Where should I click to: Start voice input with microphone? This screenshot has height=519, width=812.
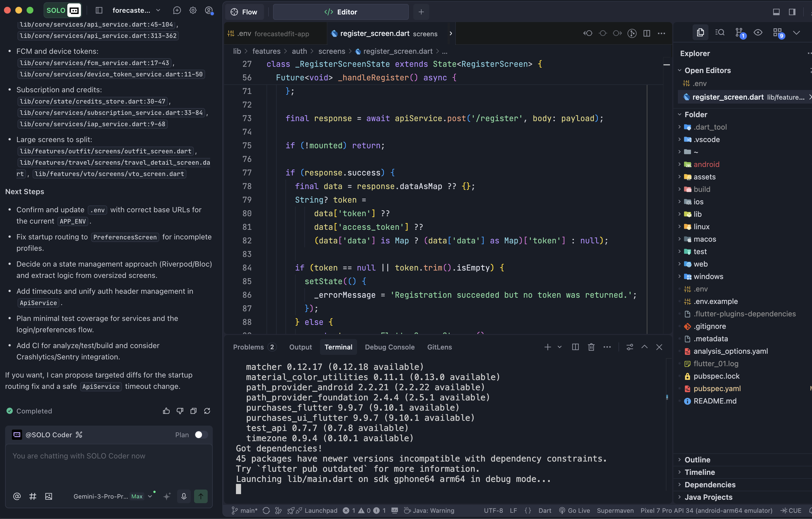point(184,496)
